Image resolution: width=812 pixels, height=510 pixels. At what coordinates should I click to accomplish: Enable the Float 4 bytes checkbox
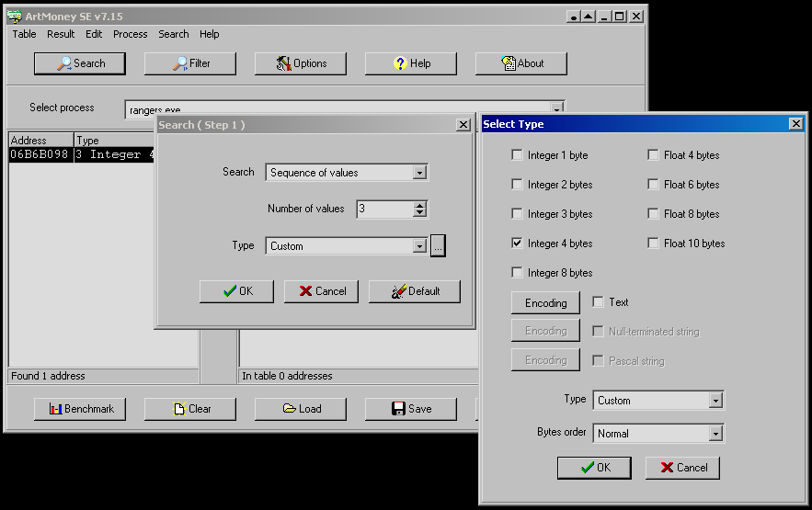653,154
